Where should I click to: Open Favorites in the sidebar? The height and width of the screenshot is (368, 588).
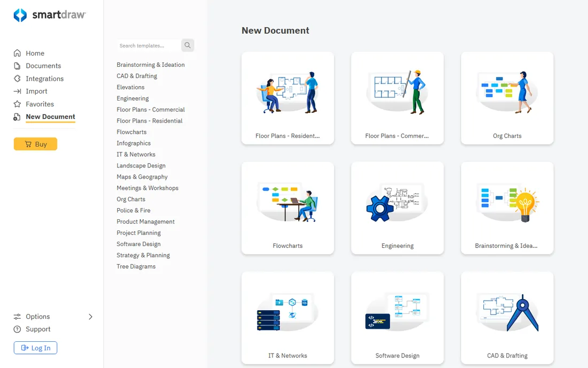pyautogui.click(x=40, y=104)
